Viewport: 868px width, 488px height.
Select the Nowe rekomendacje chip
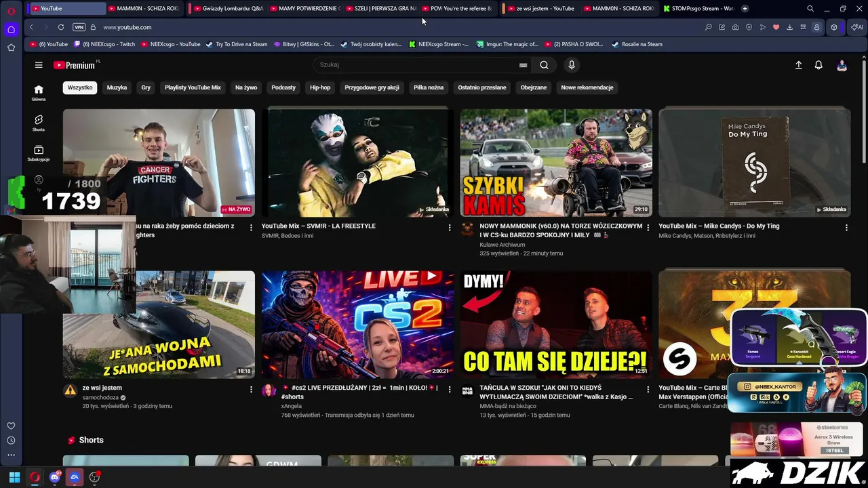(x=587, y=87)
